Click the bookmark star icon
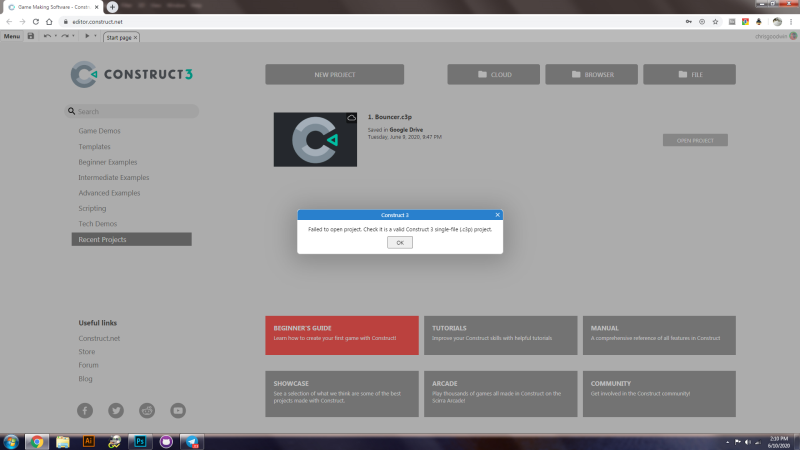 click(x=715, y=22)
